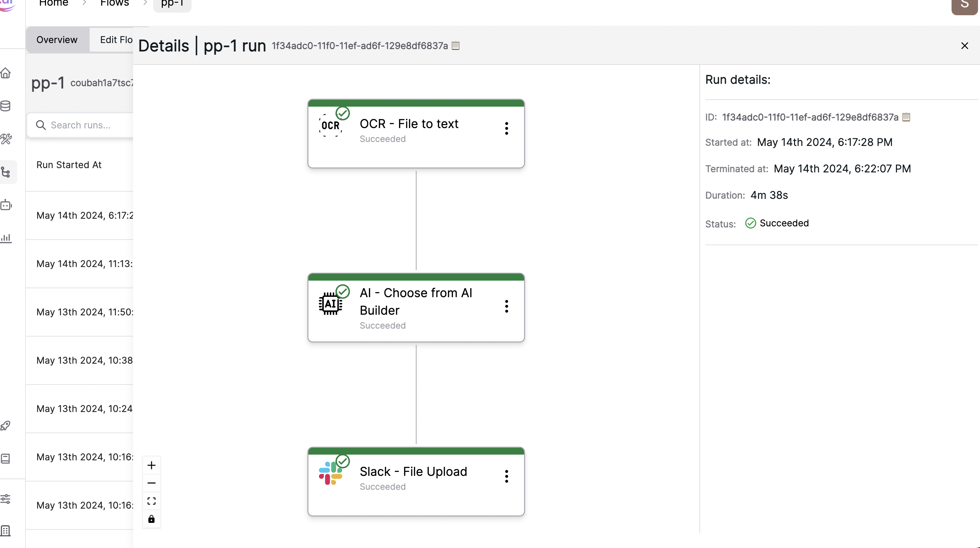Go to Flows breadcrumb
The image size is (980, 548).
click(x=114, y=3)
